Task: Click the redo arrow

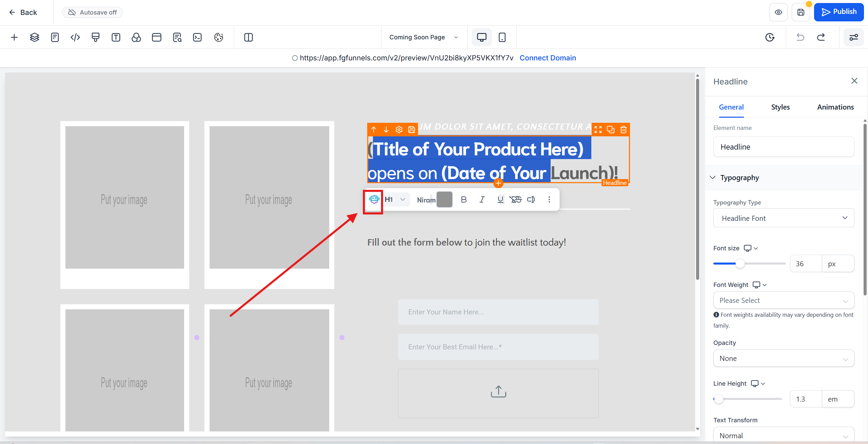Action: [x=821, y=37]
